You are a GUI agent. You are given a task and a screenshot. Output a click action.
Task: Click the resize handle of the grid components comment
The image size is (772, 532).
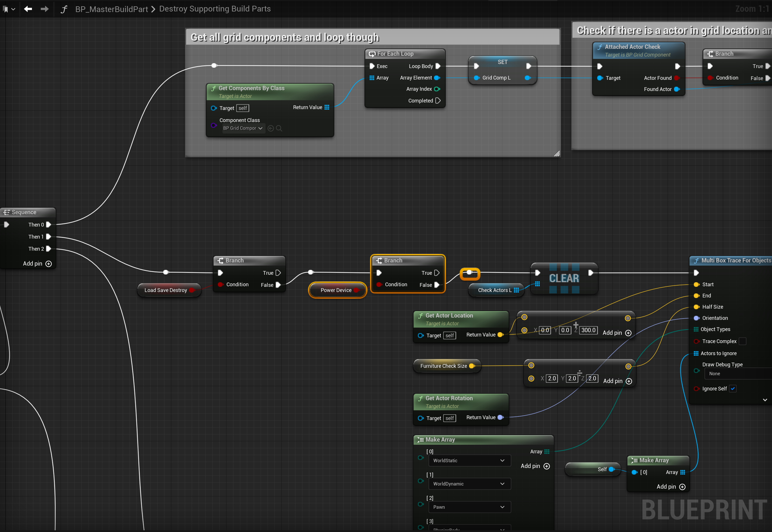[557, 154]
